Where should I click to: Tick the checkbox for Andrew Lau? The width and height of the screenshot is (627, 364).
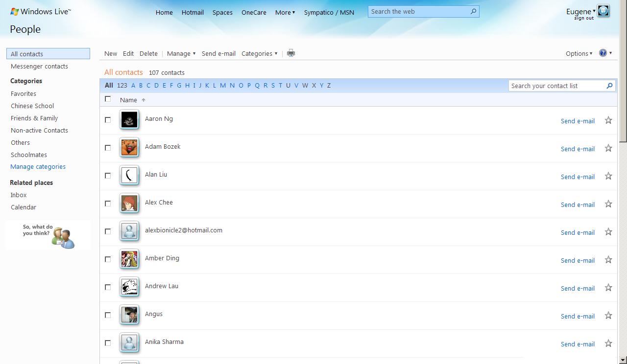pyautogui.click(x=108, y=287)
